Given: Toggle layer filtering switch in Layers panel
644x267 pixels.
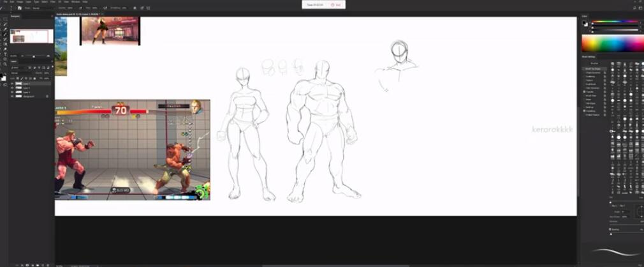Looking at the screenshot, I should point(52,66).
